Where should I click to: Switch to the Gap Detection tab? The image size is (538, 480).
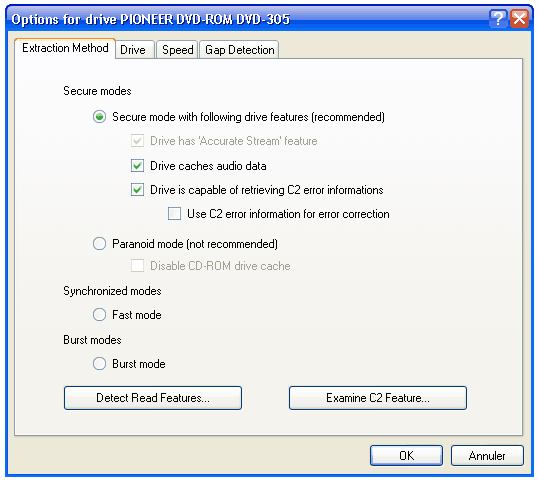239,50
